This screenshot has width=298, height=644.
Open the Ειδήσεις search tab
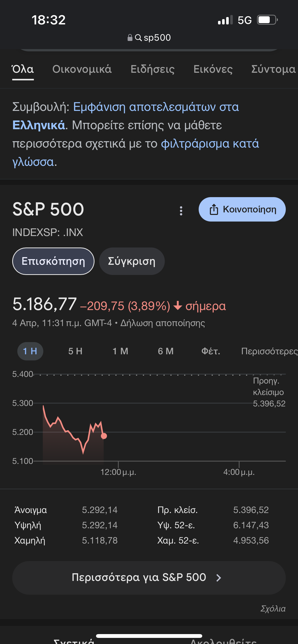pos(153,69)
